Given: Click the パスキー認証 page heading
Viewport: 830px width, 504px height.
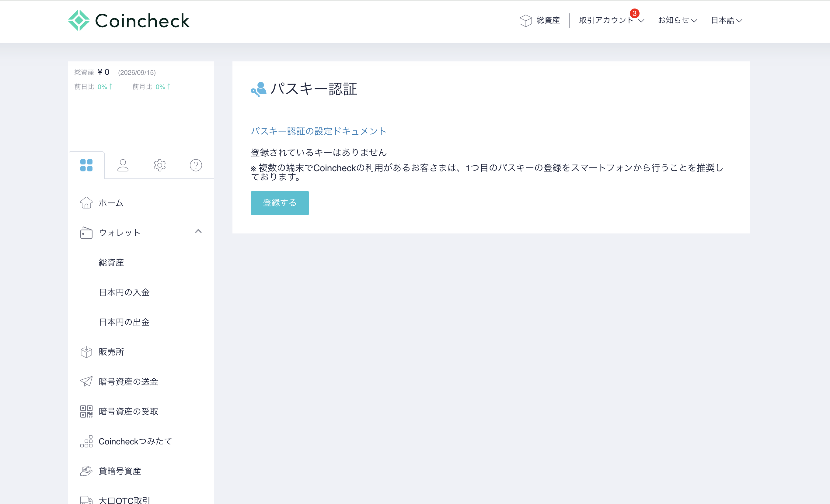Looking at the screenshot, I should pos(314,89).
